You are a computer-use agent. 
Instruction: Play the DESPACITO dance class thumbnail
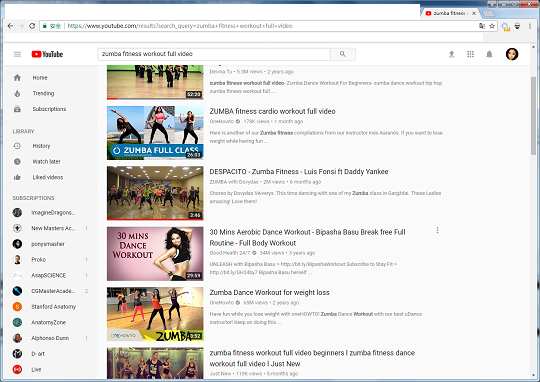pos(155,193)
